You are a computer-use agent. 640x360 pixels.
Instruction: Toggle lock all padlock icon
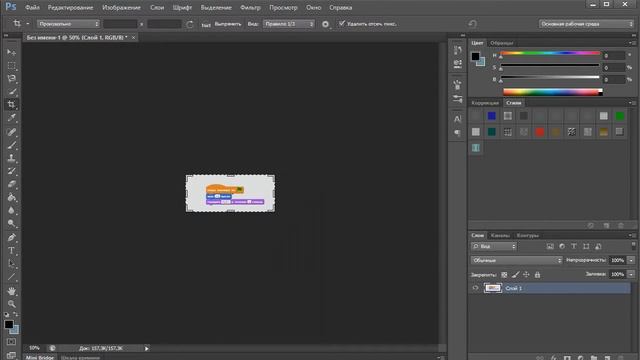click(x=537, y=275)
